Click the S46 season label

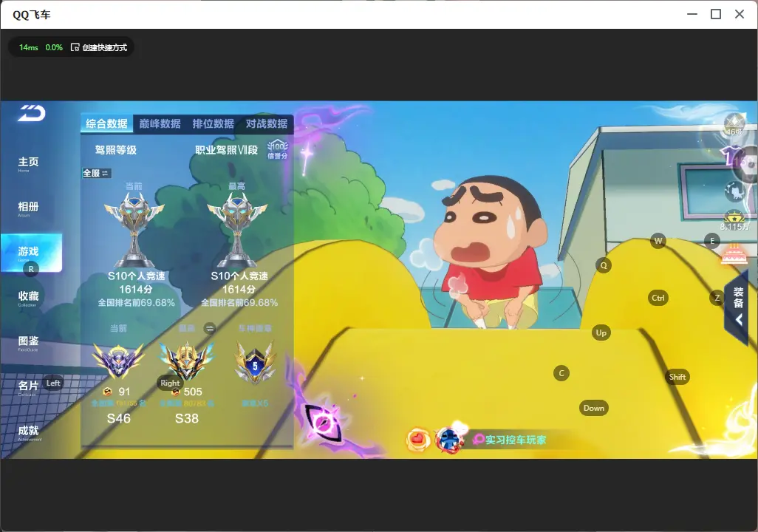[118, 418]
